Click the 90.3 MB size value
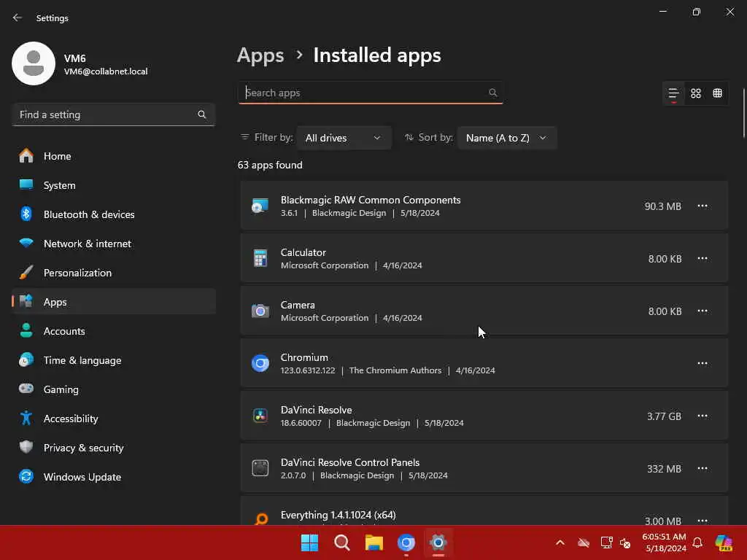The height and width of the screenshot is (560, 747). tap(662, 206)
